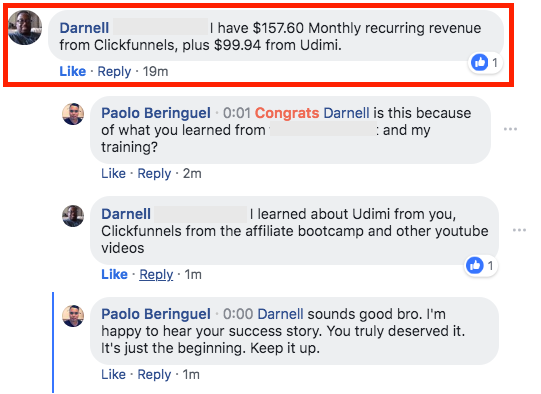Viewport: 541px width, 394px height.
Task: Like Darnell's monthly recurring revenue comment
Action: coord(72,71)
